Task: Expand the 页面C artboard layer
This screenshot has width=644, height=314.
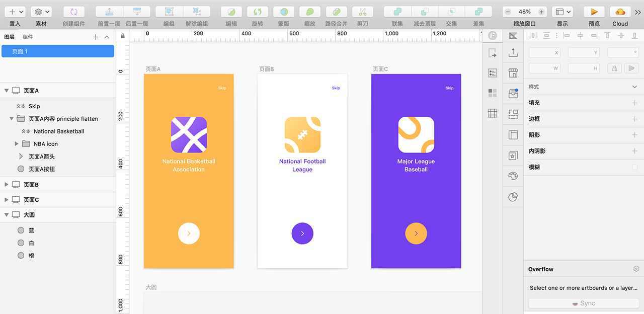Action: 7,200
